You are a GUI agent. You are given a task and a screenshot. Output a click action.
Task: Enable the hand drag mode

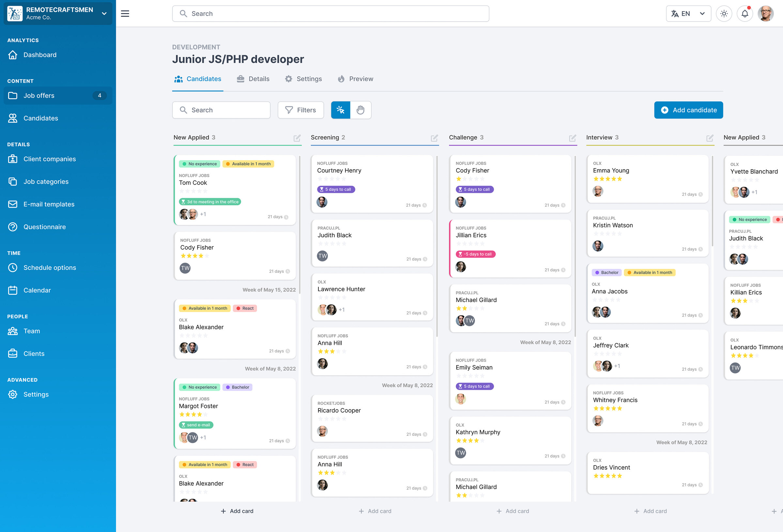pos(361,110)
